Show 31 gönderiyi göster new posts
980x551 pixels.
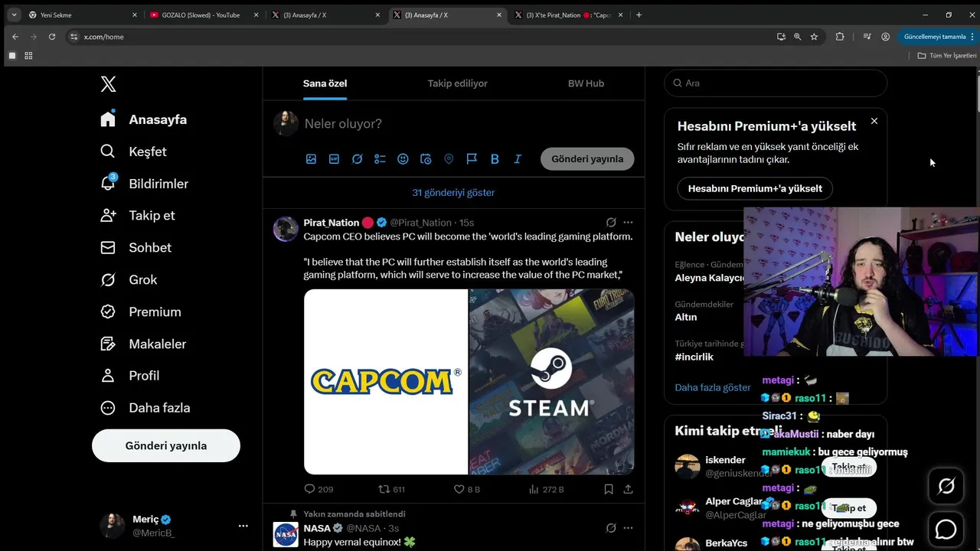click(453, 193)
